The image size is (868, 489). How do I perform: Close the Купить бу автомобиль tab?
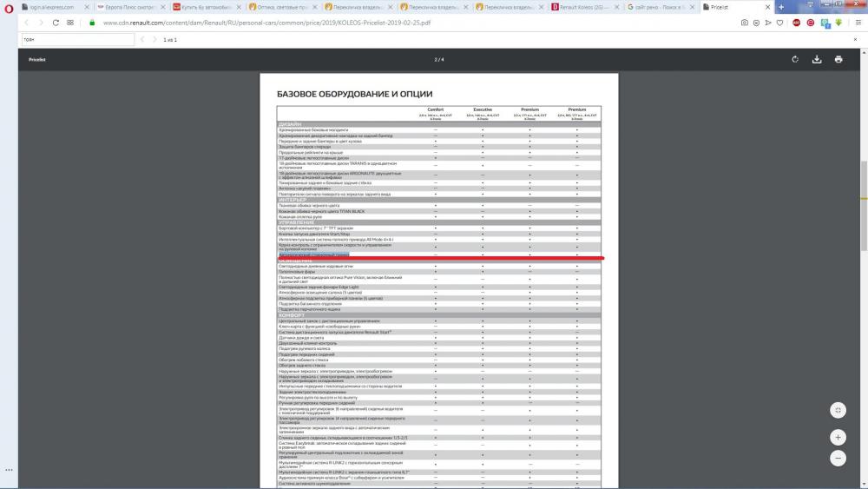point(239,7)
